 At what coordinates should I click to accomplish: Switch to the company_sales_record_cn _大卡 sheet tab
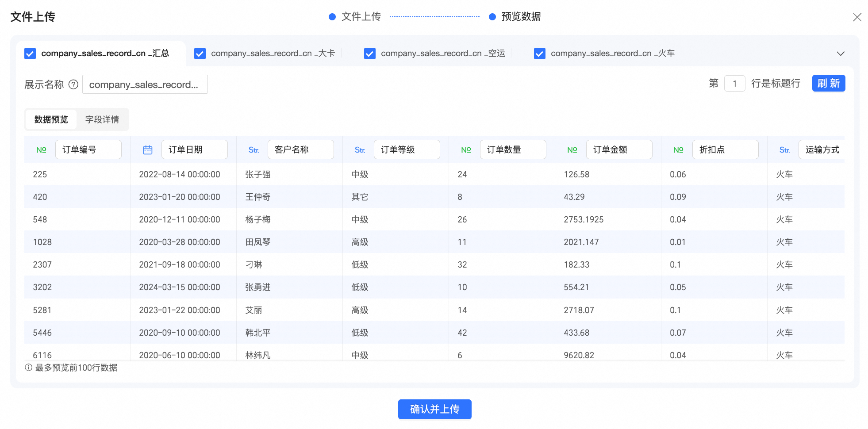[273, 54]
